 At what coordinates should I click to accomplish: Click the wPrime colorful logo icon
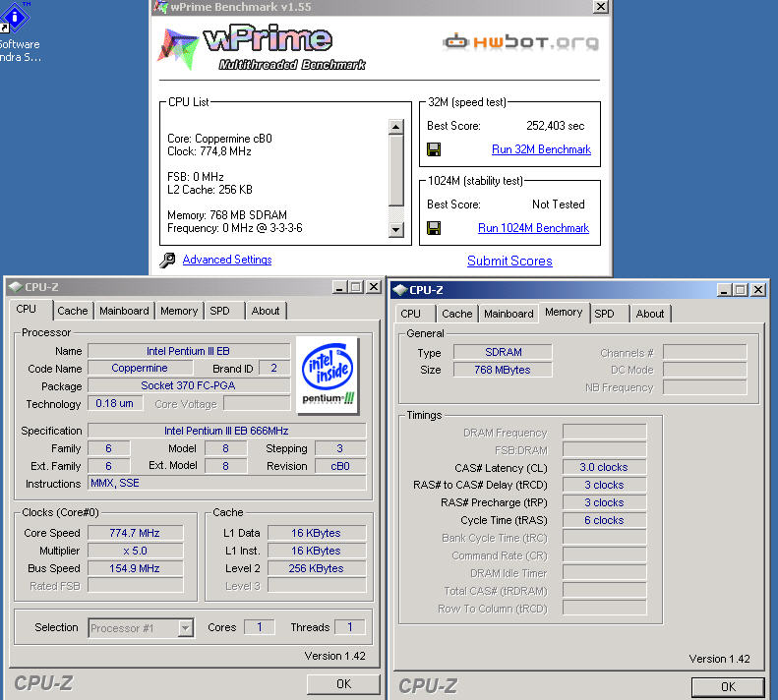tap(177, 48)
